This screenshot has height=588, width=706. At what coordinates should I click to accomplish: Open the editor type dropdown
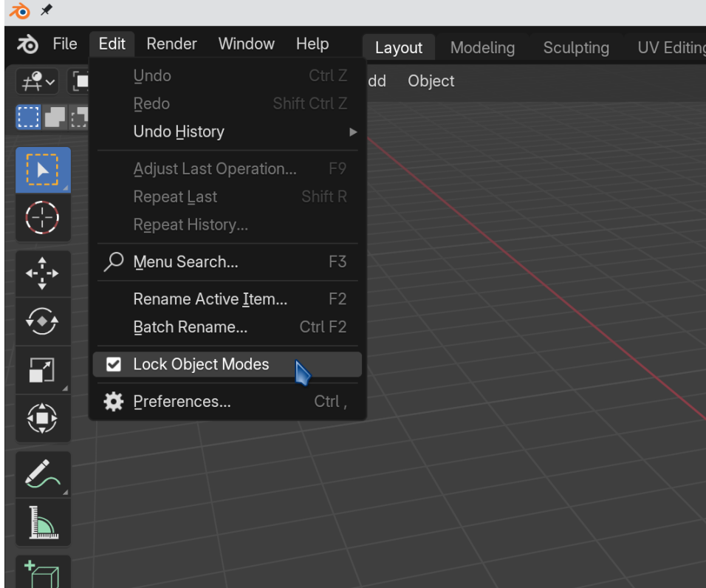(x=38, y=81)
